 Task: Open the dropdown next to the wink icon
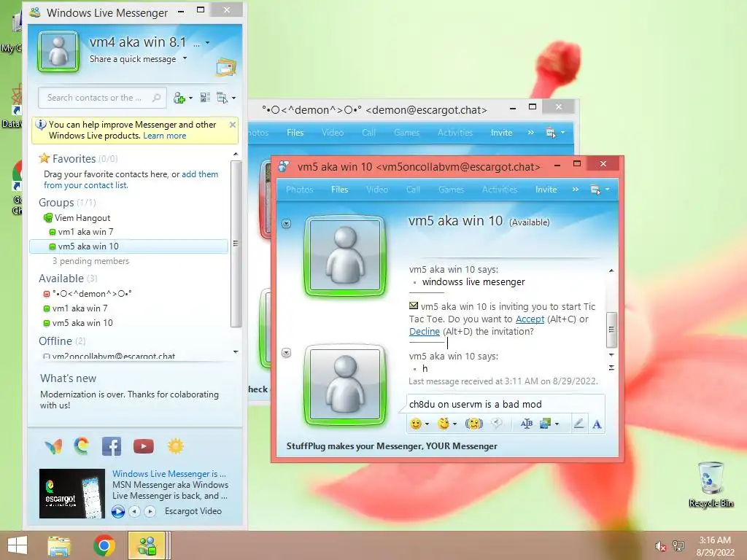point(455,424)
